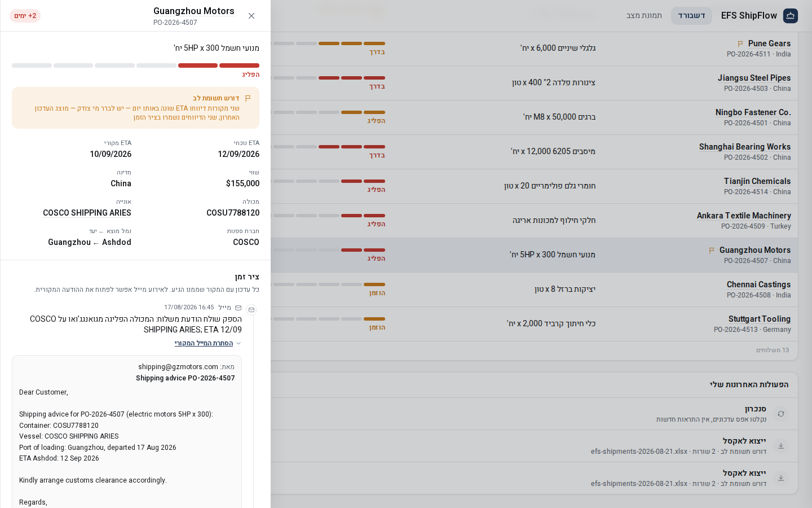Click the הוזמן status in Stuttgart Tooling row
Image resolution: width=812 pixels, height=508 pixels.
(377, 327)
